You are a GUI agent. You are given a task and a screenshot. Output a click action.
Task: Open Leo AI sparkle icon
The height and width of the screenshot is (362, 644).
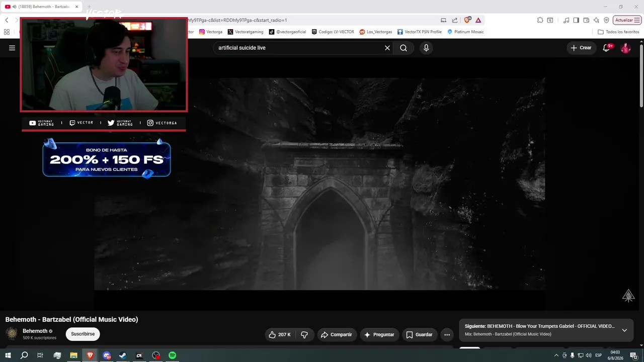pyautogui.click(x=596, y=20)
